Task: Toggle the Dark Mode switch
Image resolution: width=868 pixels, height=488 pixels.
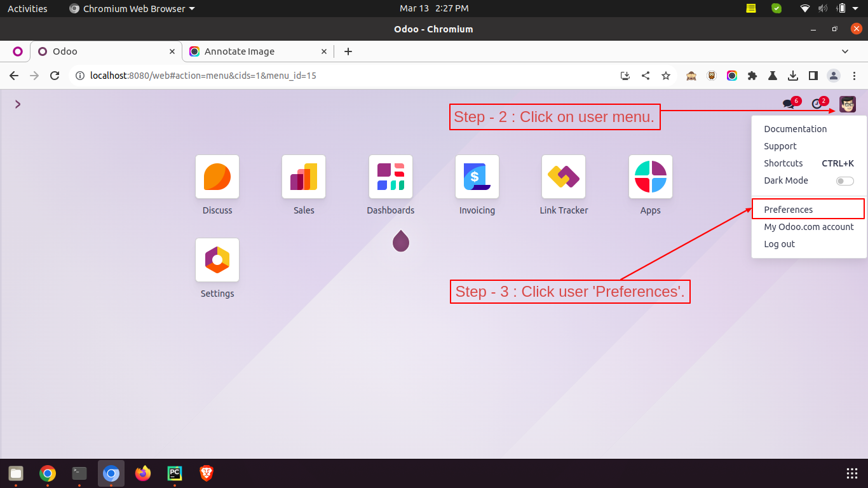Action: (845, 181)
